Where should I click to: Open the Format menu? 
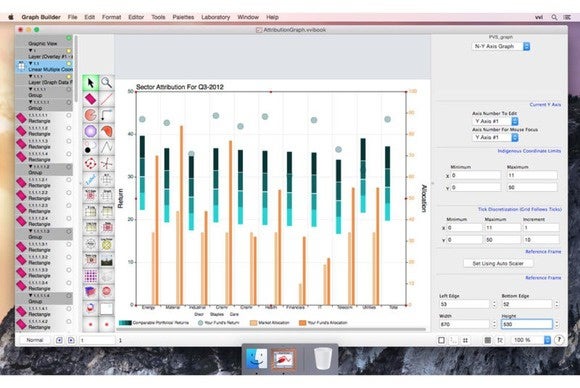[x=111, y=17]
